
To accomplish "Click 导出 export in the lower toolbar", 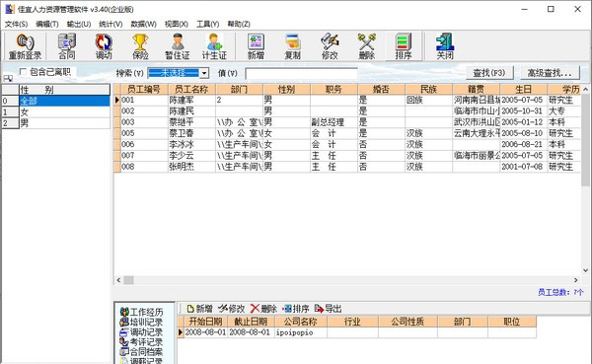I will (328, 309).
